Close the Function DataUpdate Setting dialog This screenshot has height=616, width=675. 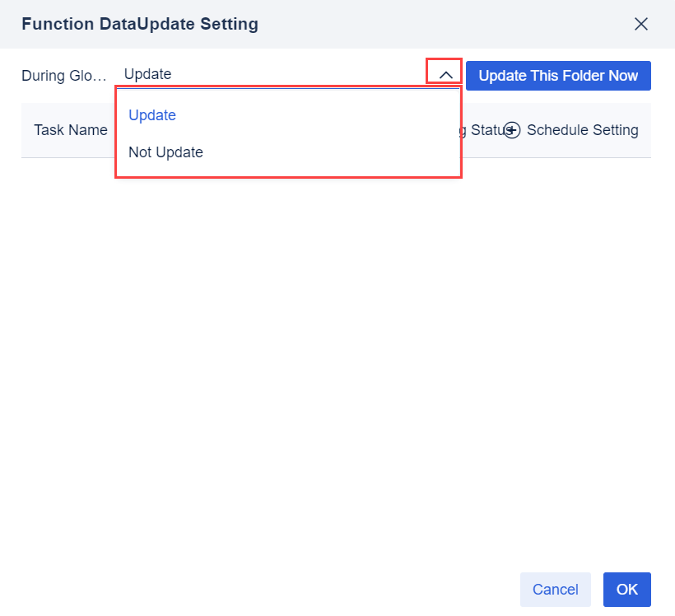(641, 24)
